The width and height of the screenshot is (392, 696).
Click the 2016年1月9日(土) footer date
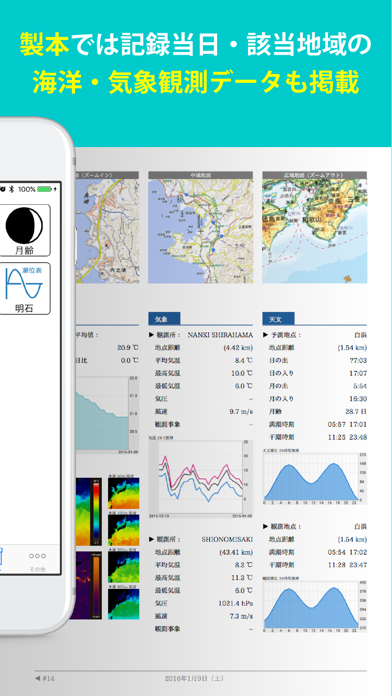(194, 678)
